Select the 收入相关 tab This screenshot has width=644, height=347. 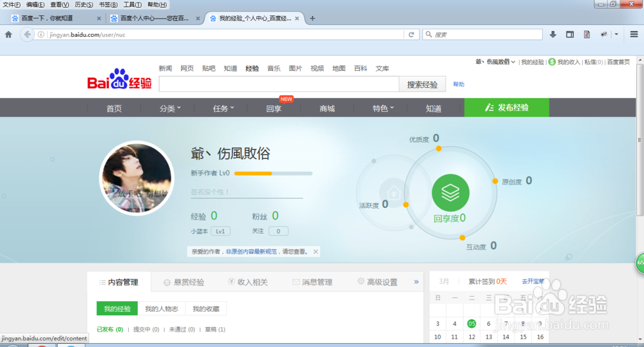248,282
